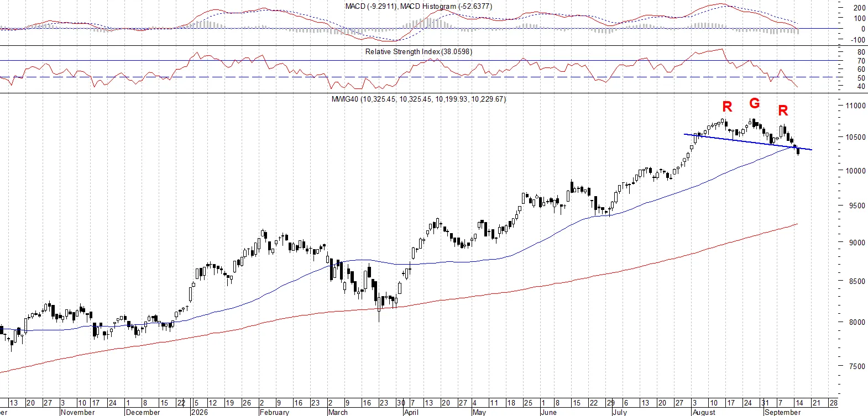Select the December month label

(143, 412)
